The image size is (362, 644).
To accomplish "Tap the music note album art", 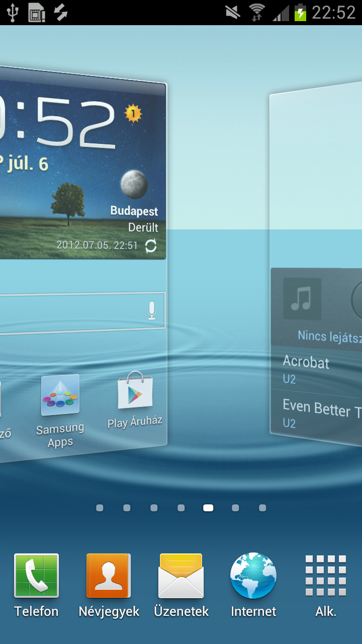I will pos(302,299).
